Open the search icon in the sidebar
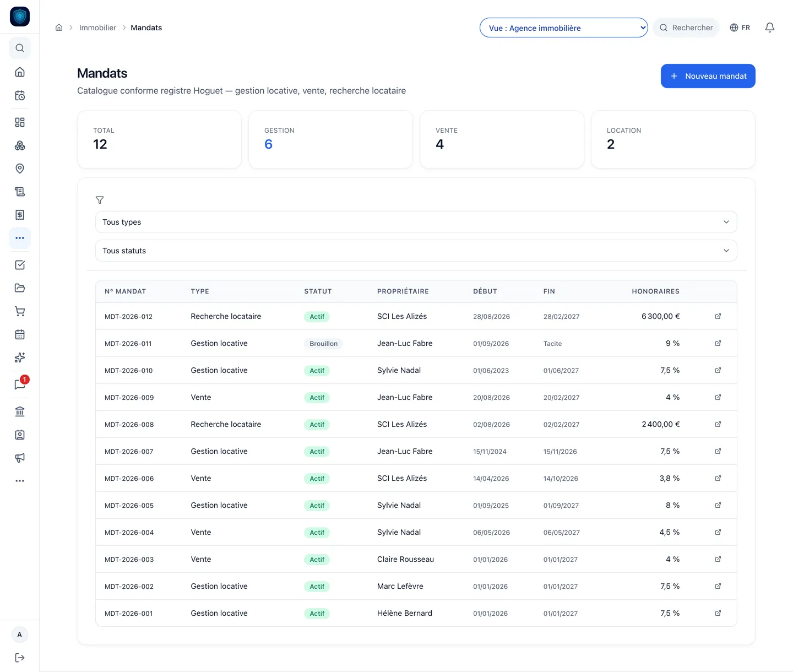 20,48
